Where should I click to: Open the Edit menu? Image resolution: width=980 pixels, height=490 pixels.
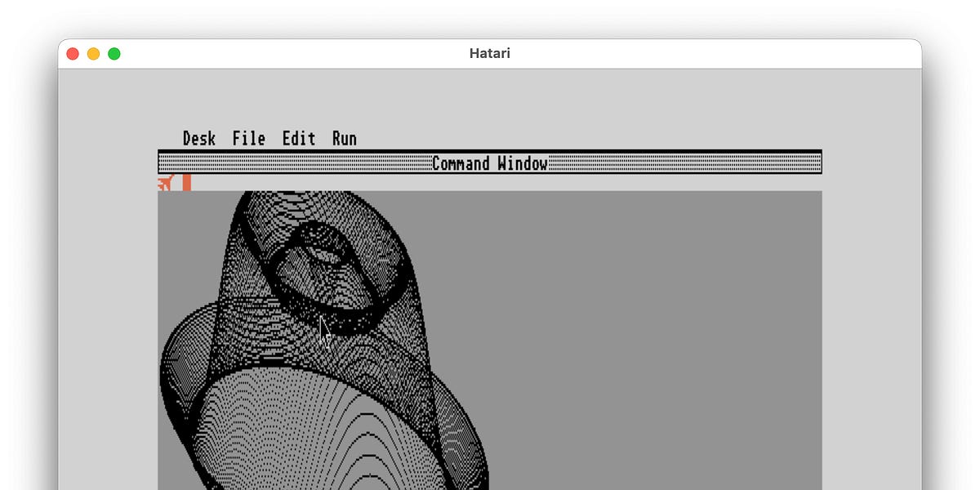(x=298, y=138)
